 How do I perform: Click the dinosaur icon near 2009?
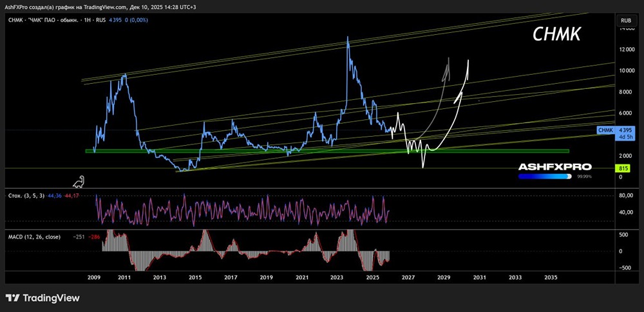pyautogui.click(x=78, y=181)
